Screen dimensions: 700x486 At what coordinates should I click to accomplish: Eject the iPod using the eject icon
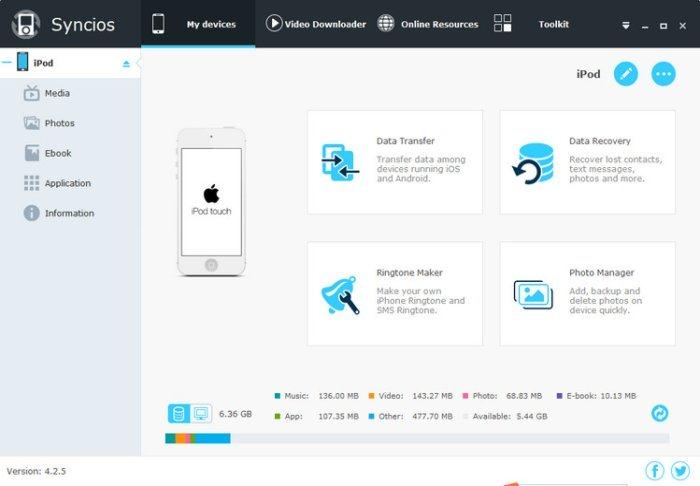(126, 63)
